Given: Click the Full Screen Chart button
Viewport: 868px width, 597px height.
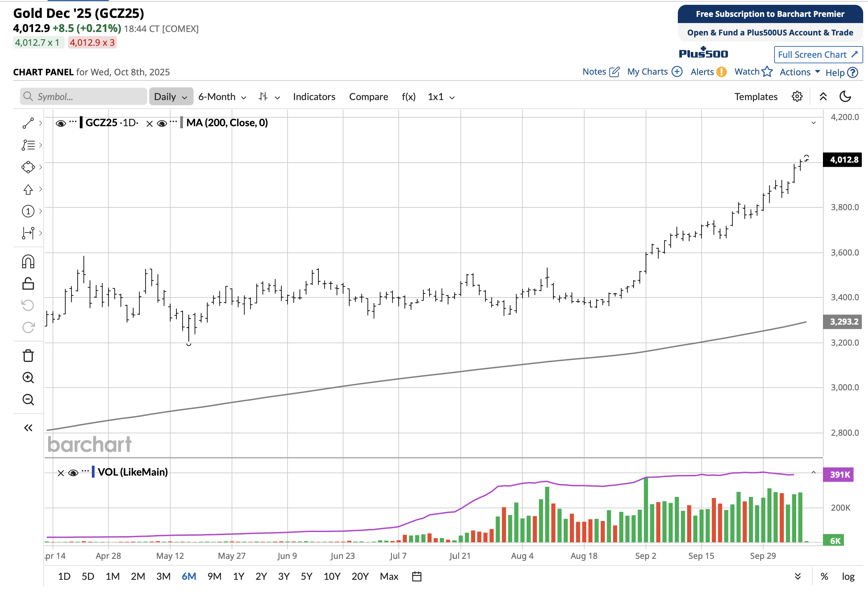Looking at the screenshot, I should pyautogui.click(x=817, y=55).
